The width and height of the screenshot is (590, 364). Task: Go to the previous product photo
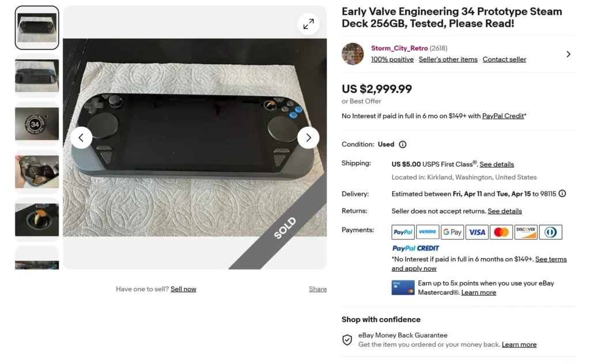point(81,138)
